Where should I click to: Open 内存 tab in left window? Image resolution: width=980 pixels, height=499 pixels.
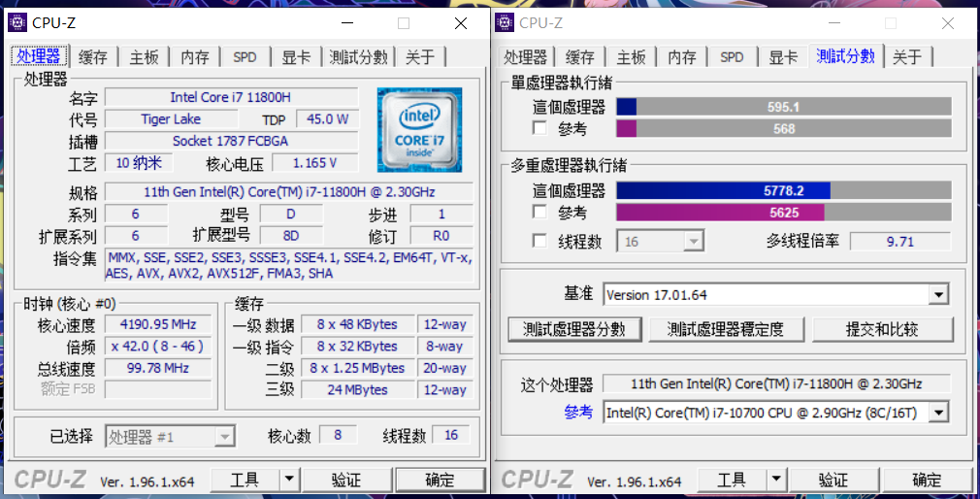pyautogui.click(x=195, y=57)
